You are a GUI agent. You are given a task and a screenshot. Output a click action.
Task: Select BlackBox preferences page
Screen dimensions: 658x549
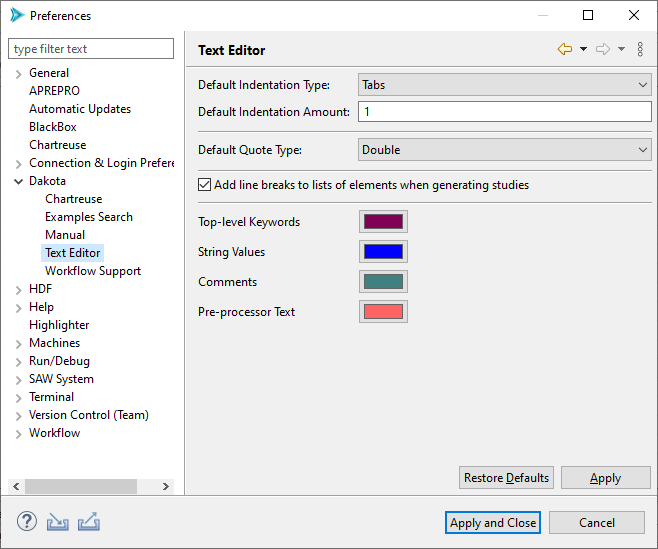53,127
